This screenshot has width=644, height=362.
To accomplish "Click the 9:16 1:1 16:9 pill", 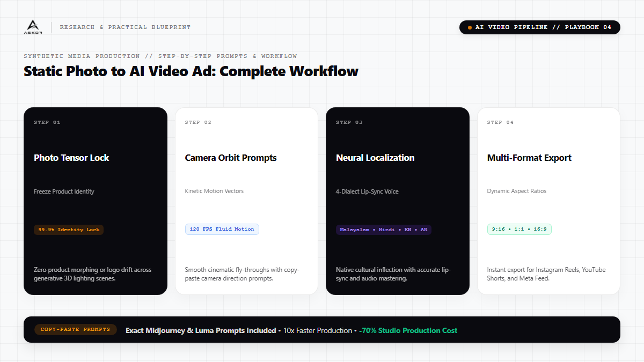I will coord(519,229).
